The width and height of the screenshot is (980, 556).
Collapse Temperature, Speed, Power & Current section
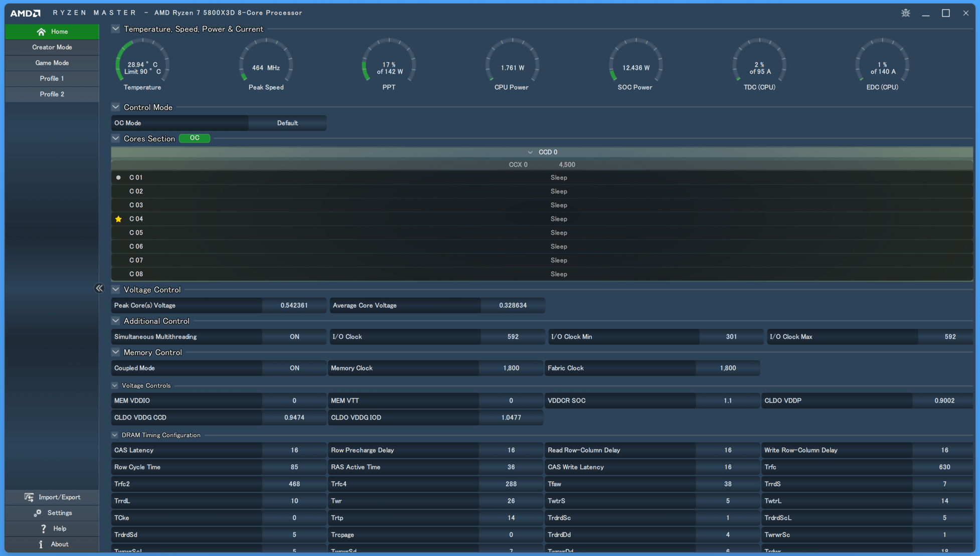[x=116, y=29]
